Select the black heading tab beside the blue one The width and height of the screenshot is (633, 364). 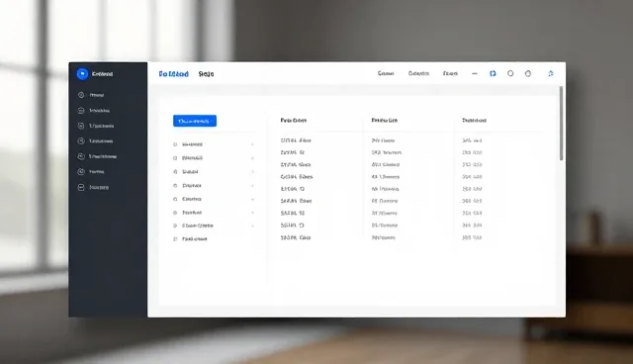[206, 74]
